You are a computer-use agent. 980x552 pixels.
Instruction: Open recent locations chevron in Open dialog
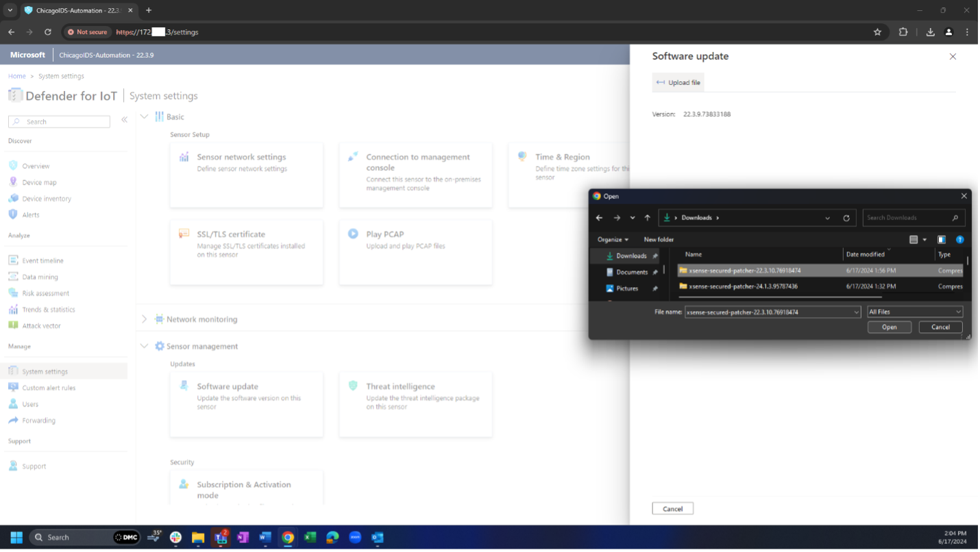point(633,218)
